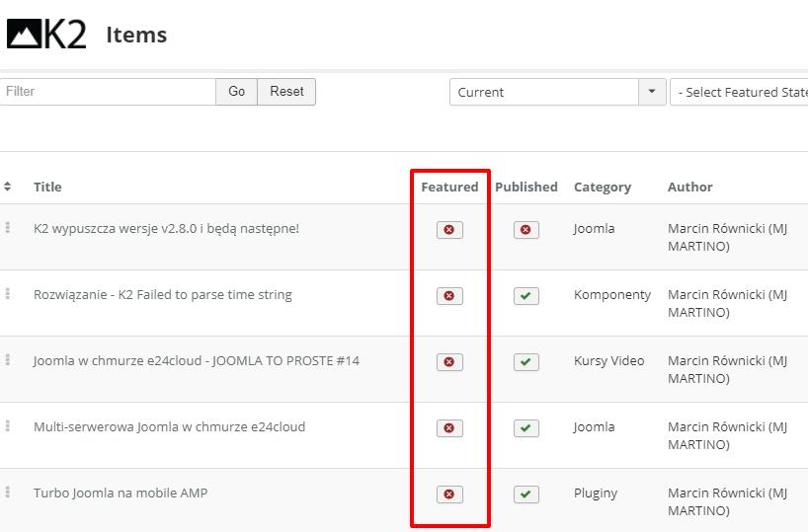Focus the Filter text field
This screenshot has width=808, height=532.
108,92
